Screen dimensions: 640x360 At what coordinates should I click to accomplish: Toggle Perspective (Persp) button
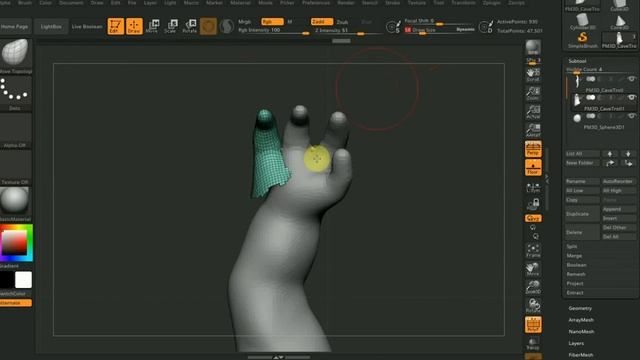pyautogui.click(x=533, y=149)
